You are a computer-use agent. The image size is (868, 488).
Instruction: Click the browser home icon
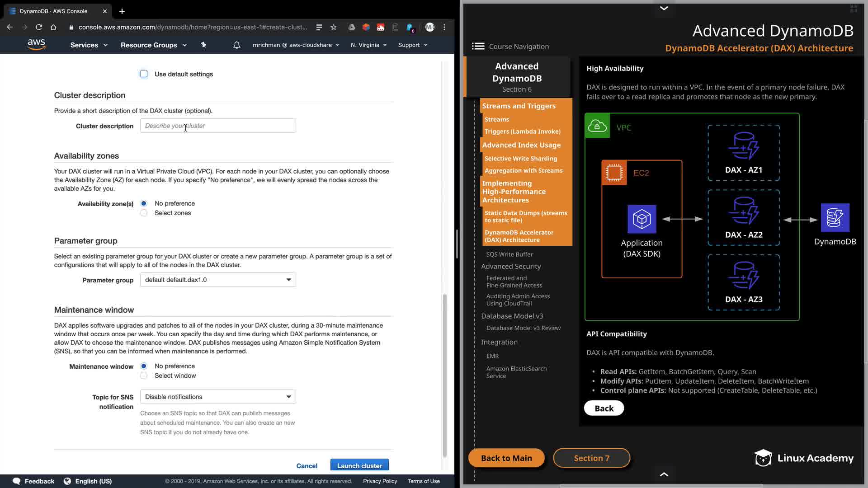(53, 27)
